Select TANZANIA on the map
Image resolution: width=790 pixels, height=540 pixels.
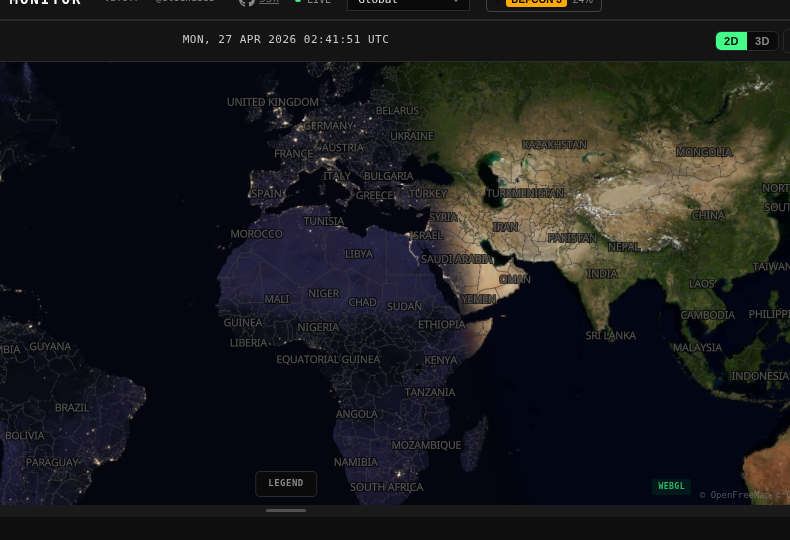coord(430,392)
